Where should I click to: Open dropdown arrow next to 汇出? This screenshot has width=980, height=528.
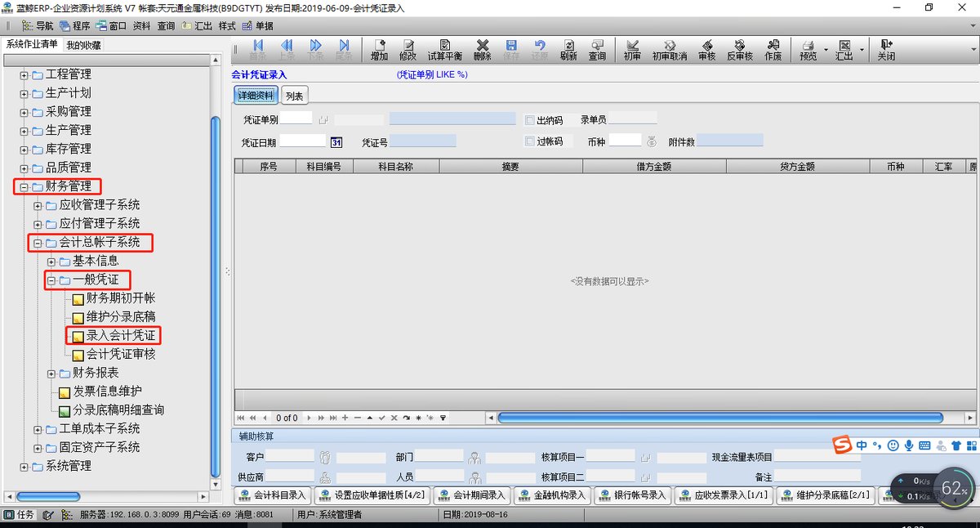[862, 50]
